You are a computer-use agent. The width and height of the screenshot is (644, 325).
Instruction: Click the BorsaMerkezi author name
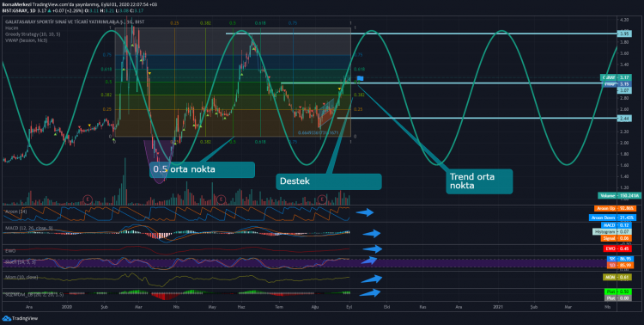(x=17, y=4)
